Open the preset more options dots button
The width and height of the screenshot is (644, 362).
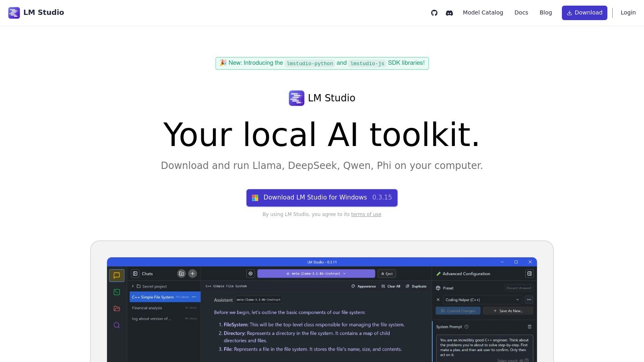(x=529, y=300)
